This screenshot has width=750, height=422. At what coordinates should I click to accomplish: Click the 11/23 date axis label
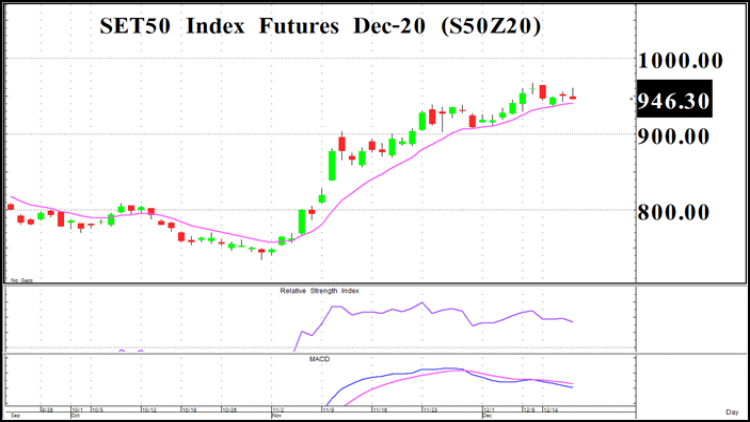pyautogui.click(x=430, y=410)
